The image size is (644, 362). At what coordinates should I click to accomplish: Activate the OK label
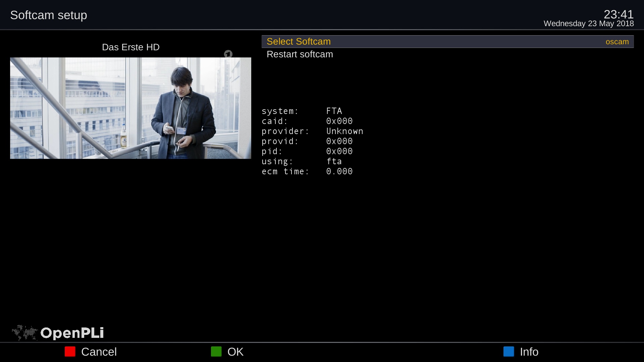(x=235, y=352)
